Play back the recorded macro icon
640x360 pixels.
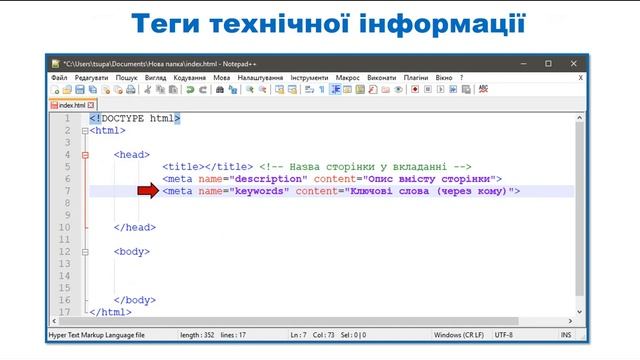point(440,89)
